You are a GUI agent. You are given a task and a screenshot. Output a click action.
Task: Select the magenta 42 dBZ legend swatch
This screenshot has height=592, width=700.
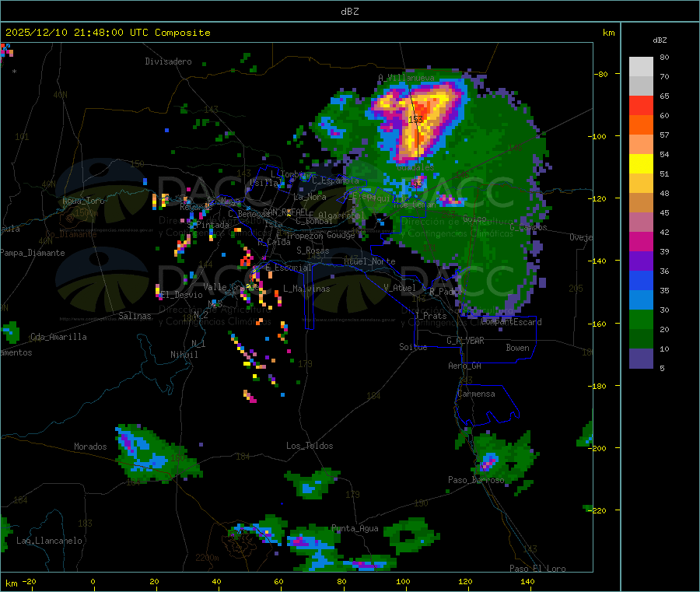(x=641, y=241)
